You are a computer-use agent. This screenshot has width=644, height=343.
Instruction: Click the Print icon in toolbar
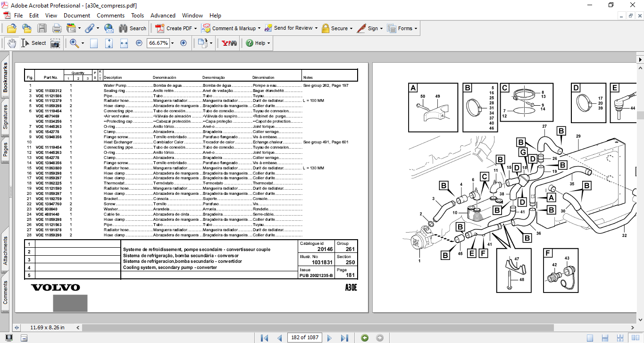57,28
